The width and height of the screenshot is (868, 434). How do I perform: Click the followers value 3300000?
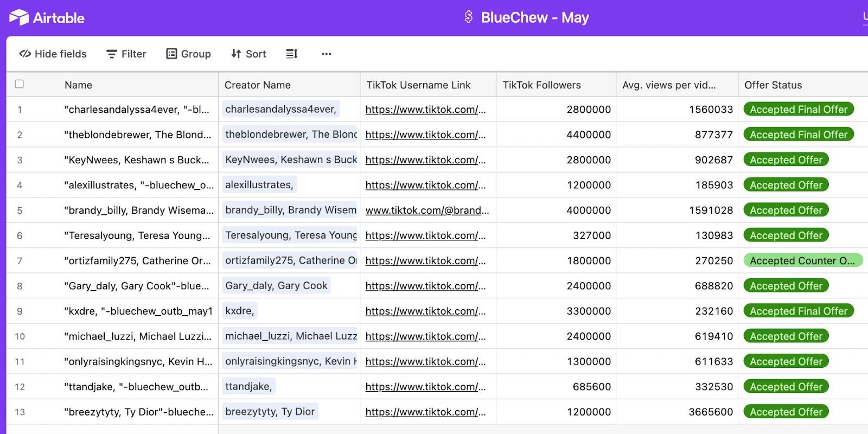point(589,311)
